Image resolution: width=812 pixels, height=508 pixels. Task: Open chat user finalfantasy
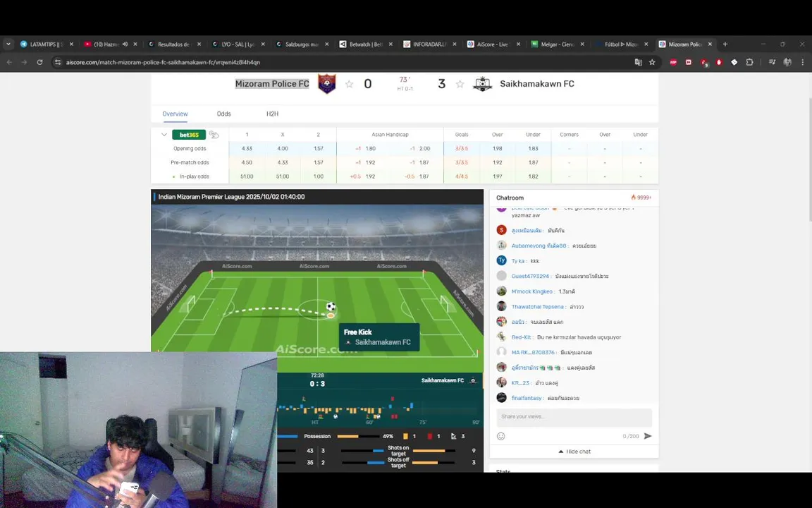pos(527,398)
